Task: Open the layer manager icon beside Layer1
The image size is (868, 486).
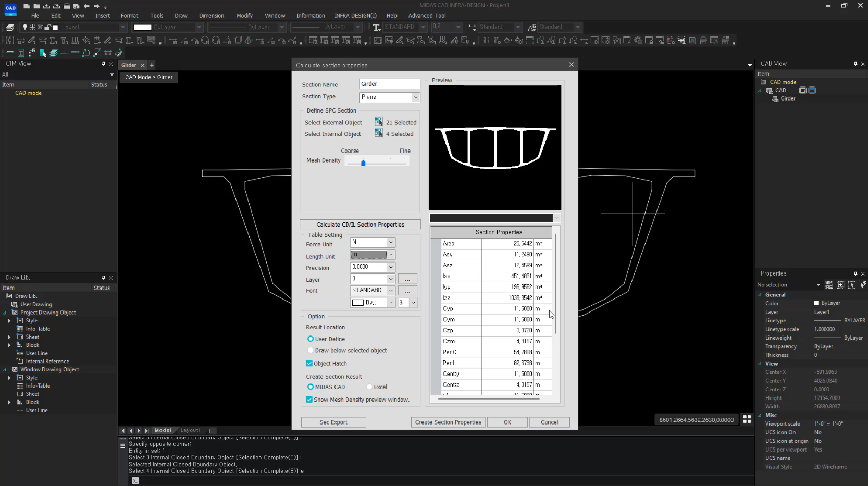Action: tap(10, 27)
